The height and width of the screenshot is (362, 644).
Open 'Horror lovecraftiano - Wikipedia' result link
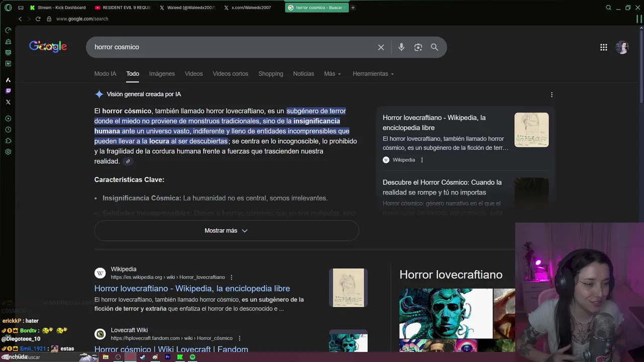pyautogui.click(x=192, y=289)
